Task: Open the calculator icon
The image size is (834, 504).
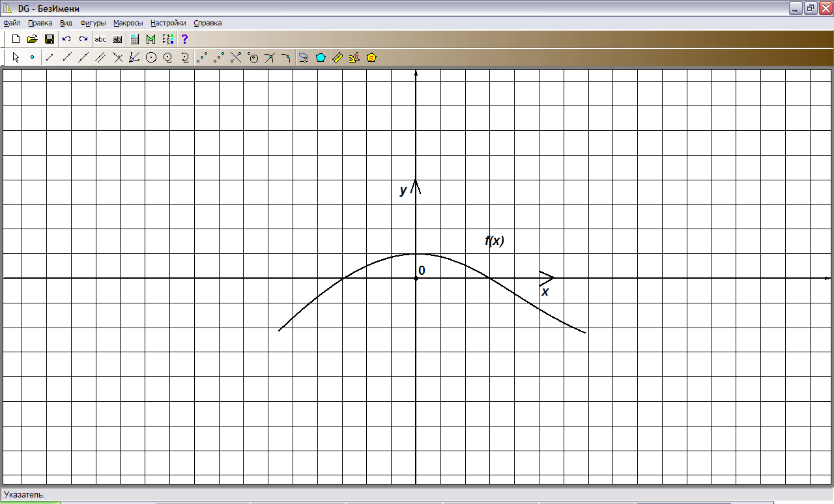Action: coord(135,39)
